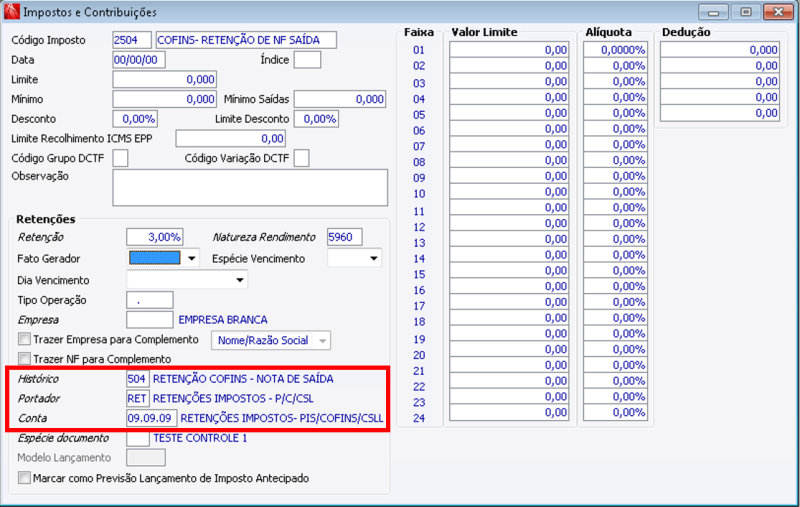Click the application icon in title bar
This screenshot has width=800, height=507.
(x=11, y=11)
